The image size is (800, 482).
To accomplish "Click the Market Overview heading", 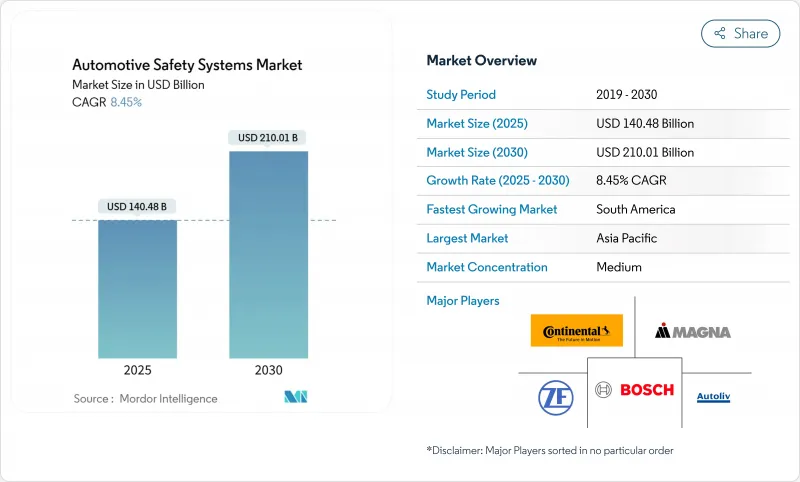I will [x=481, y=61].
